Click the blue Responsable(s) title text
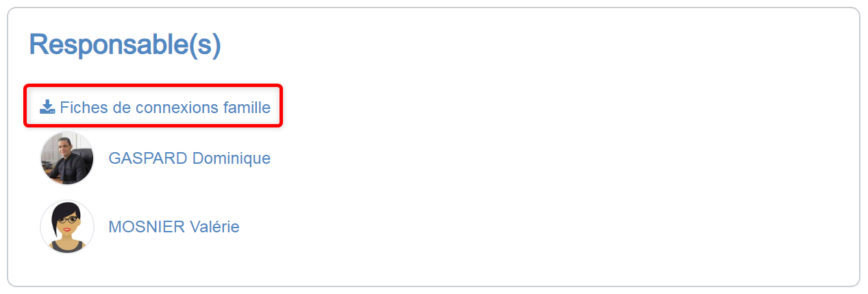 tap(125, 45)
